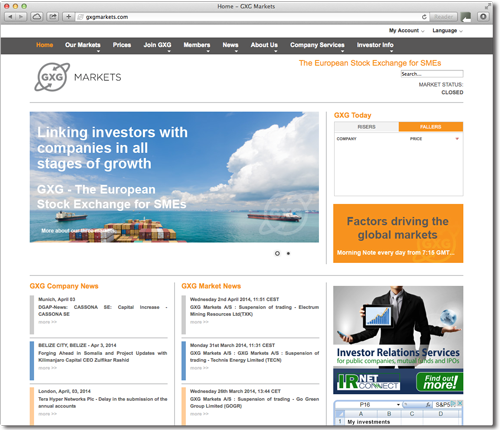Select the first carousel slide dot
500x430 pixels.
click(277, 254)
